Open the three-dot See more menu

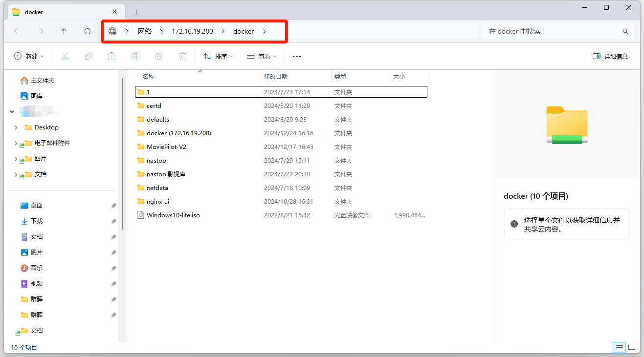pos(297,56)
